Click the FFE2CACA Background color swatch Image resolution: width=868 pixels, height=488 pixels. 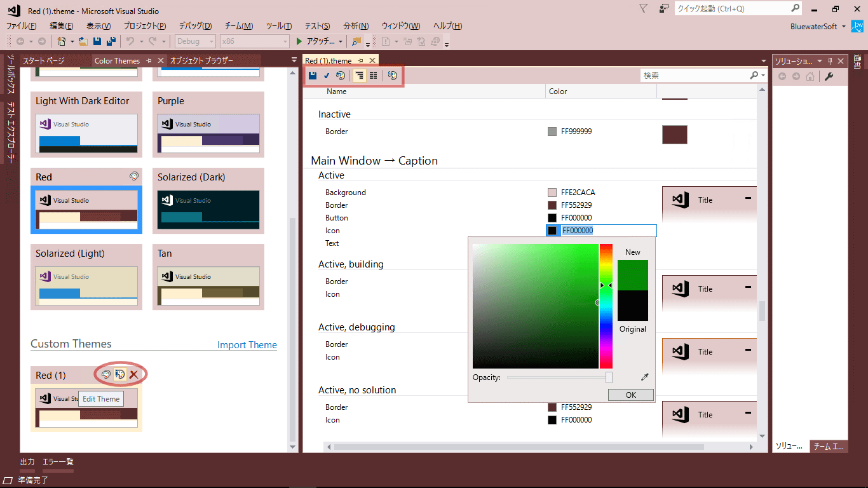552,192
